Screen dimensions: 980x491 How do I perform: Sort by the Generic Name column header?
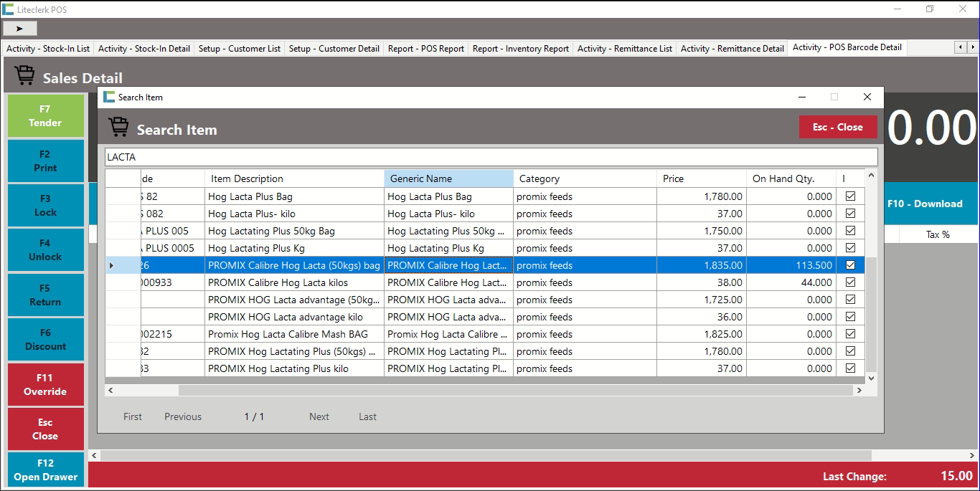coord(448,178)
